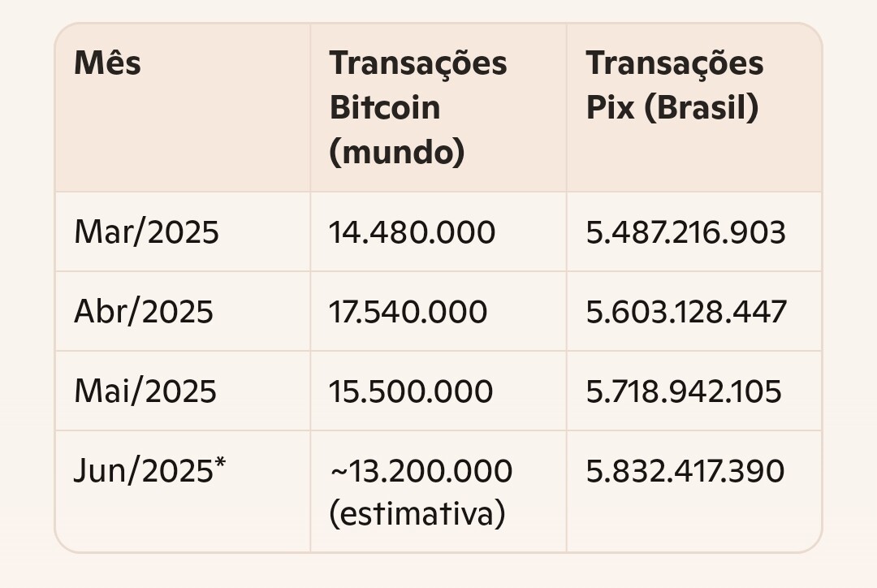
Task: Select Pix value 5.603.128.447
Action: point(686,312)
